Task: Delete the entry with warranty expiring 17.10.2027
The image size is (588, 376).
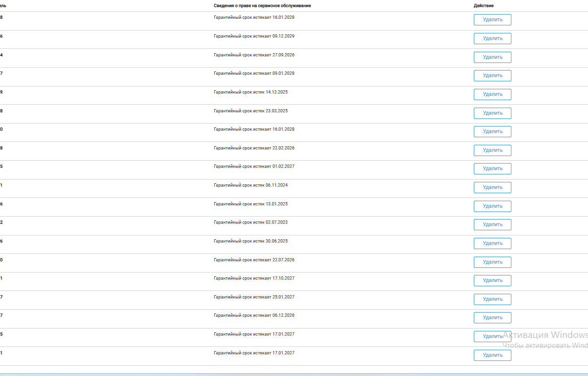Action: coord(492,281)
